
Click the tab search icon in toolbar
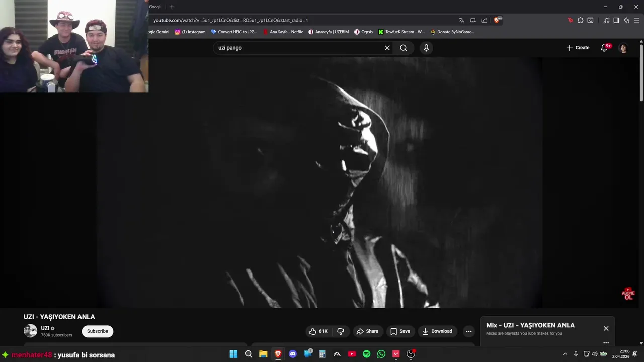590,20
